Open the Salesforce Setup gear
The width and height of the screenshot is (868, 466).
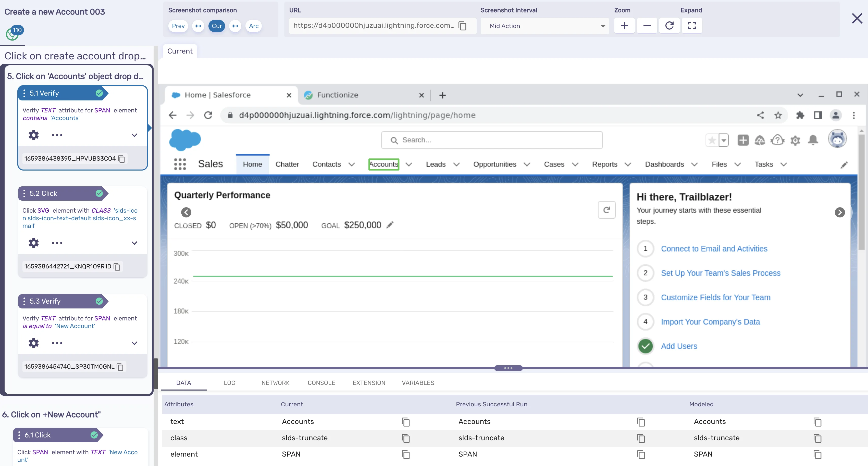795,140
